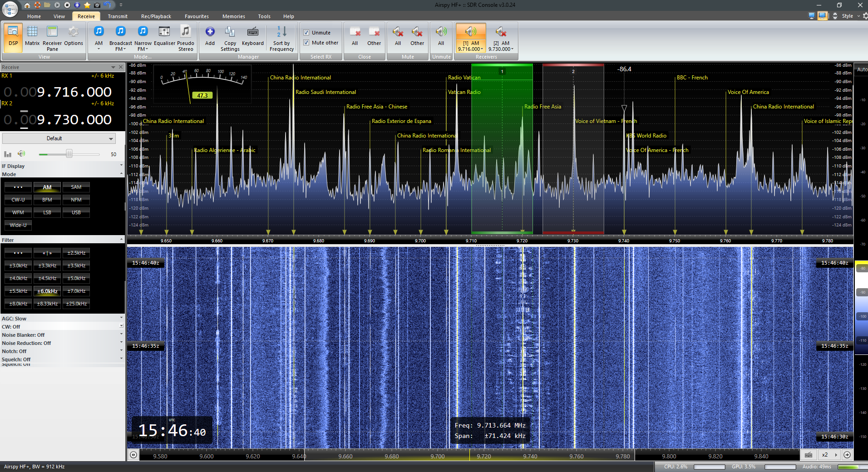
Task: Select the ±8.0kHz filter button
Action: (18, 304)
